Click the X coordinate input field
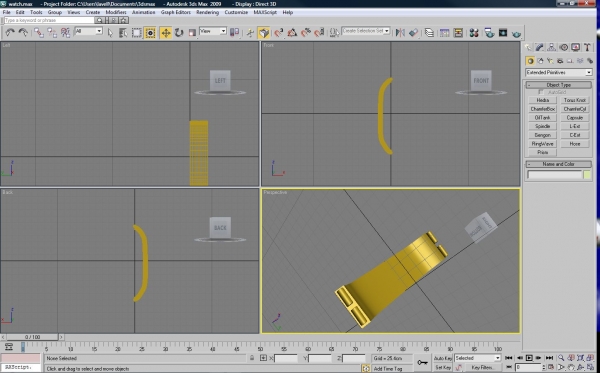600x373 pixels. coord(285,358)
